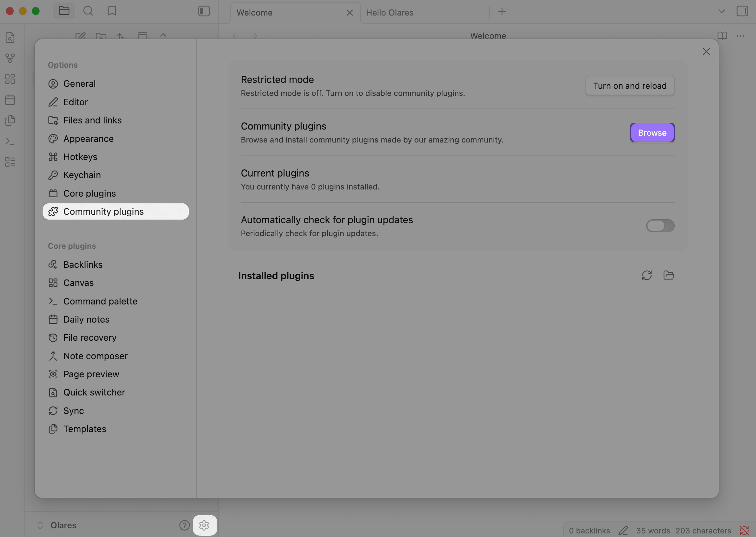Toggle reading view book icon

click(722, 36)
